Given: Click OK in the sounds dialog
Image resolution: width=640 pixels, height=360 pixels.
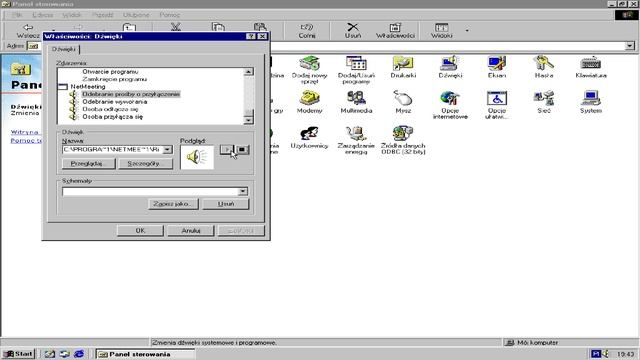Looking at the screenshot, I should [140, 231].
